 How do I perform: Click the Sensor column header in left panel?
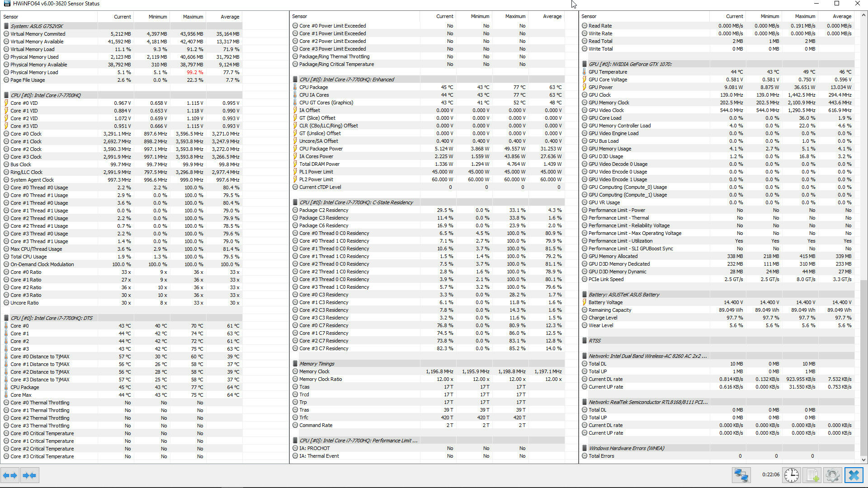pos(49,17)
